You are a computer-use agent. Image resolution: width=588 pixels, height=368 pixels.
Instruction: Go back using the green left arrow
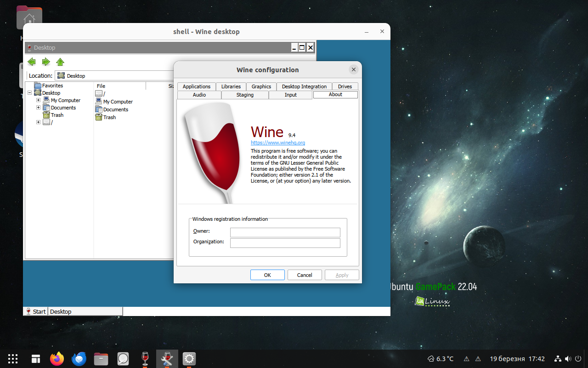(32, 62)
